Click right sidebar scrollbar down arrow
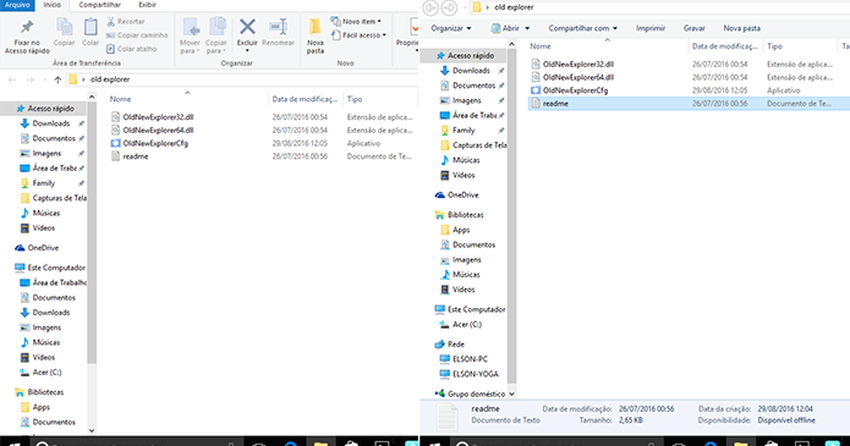Screen dimensions: 850x446 click(x=511, y=394)
